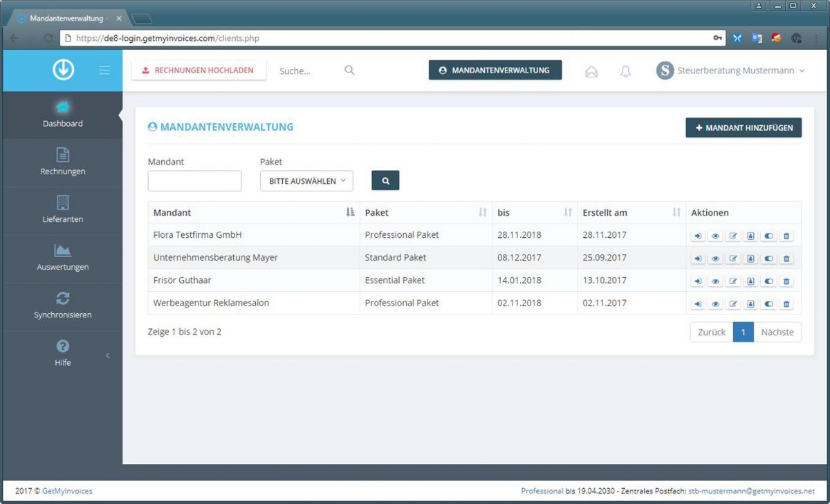
Task: Toggle active switch for Flora Testfirma GmbH
Action: (x=768, y=236)
